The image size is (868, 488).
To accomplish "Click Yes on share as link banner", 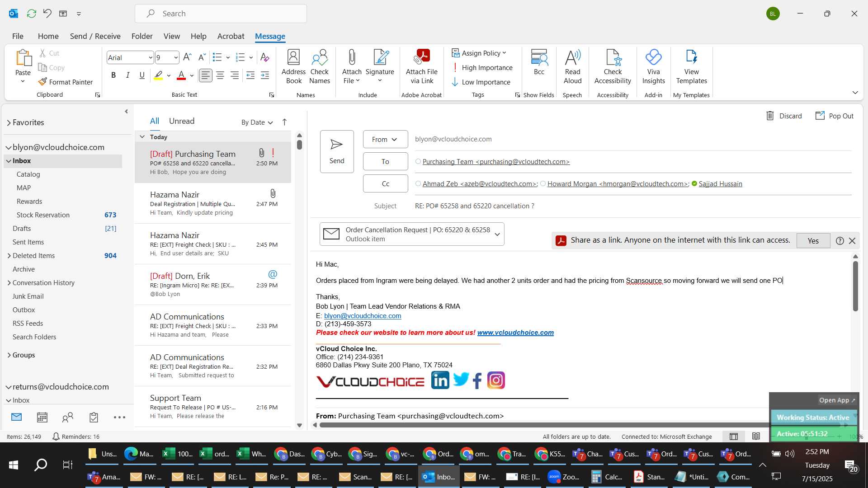I will coord(813,241).
